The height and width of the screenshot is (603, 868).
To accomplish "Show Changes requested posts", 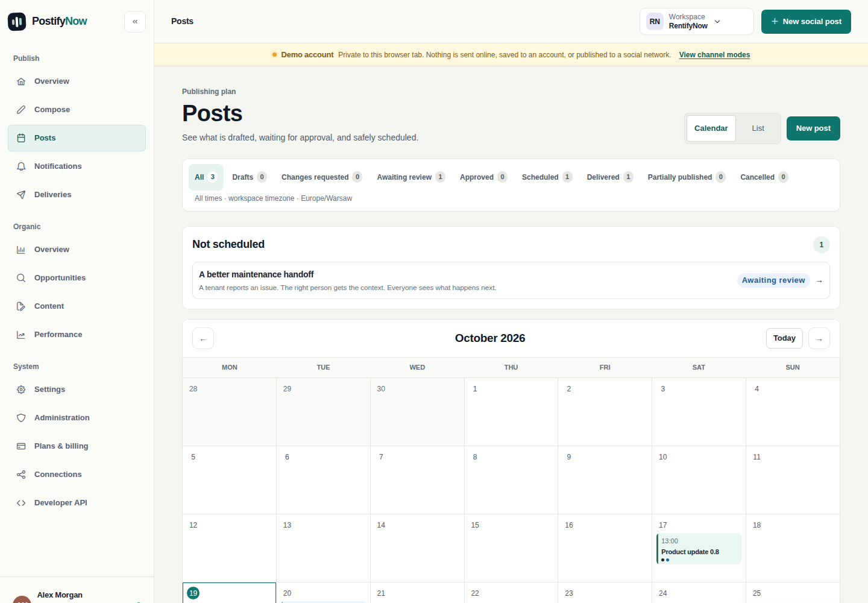I will [x=321, y=177].
